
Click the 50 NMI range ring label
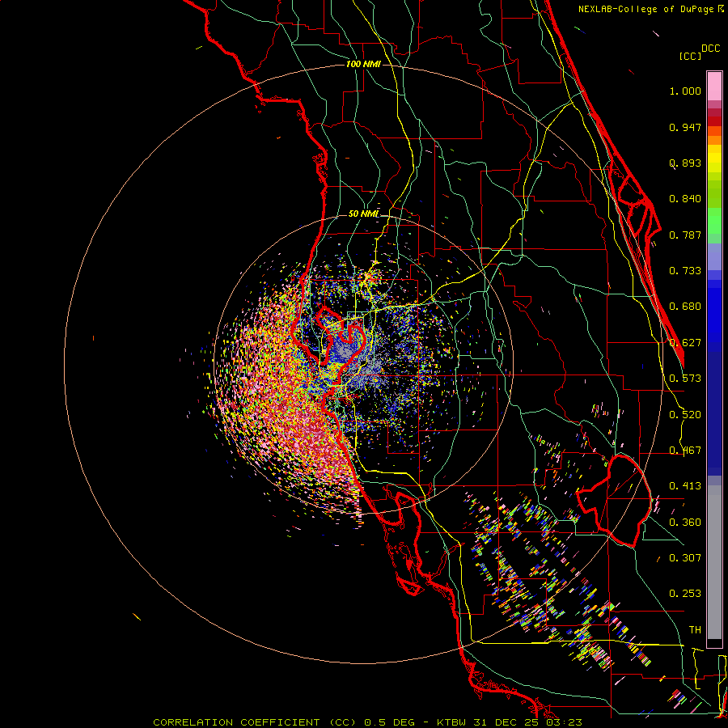[x=363, y=214]
